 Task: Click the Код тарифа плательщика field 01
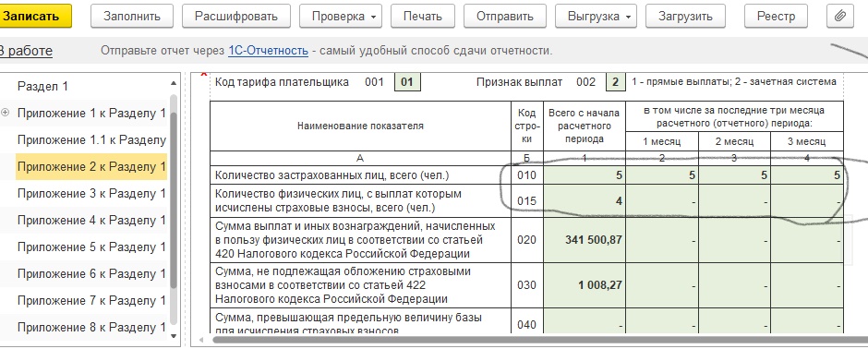(407, 82)
